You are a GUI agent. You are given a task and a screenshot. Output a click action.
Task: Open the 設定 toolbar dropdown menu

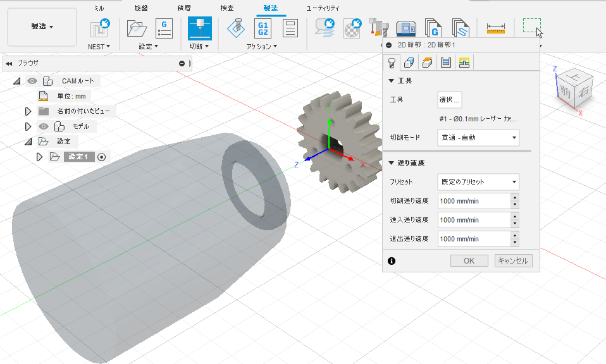[x=149, y=47]
